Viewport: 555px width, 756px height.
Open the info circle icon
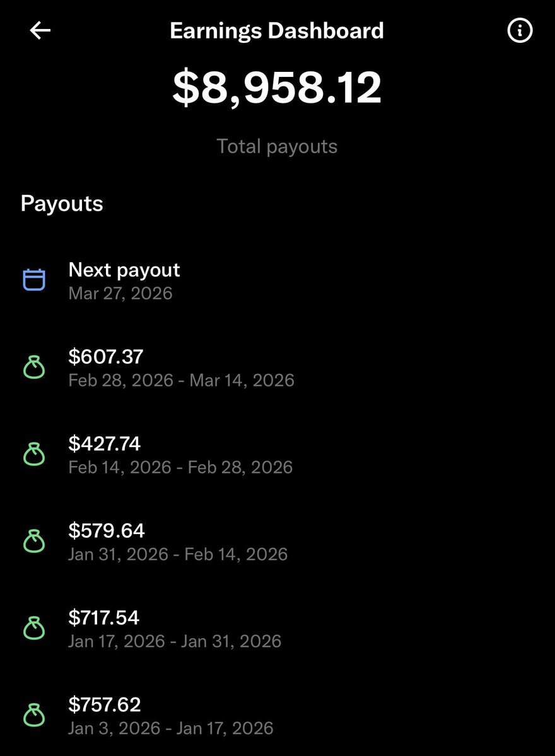tap(520, 31)
